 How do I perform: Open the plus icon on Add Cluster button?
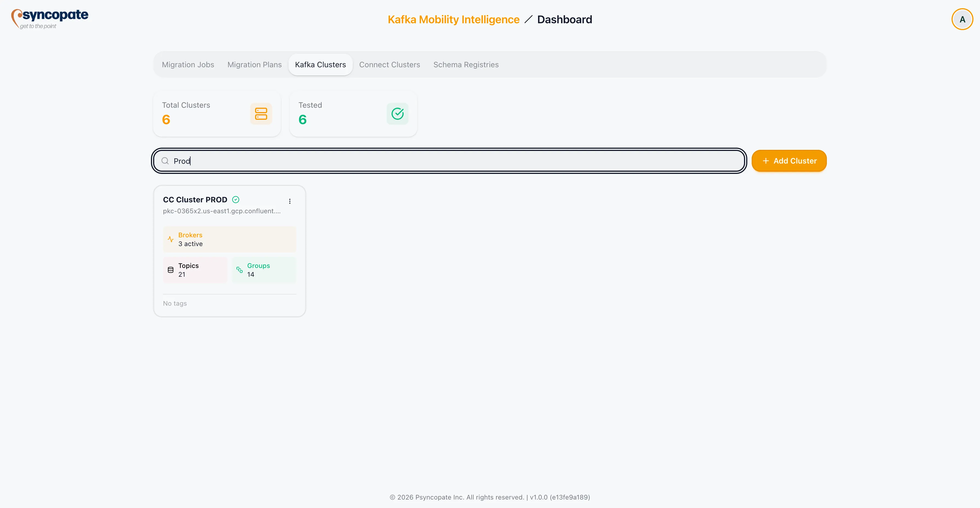(x=765, y=160)
